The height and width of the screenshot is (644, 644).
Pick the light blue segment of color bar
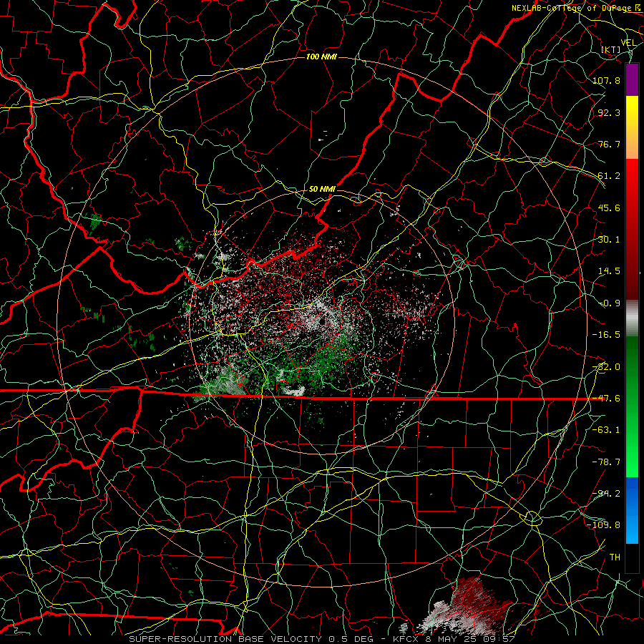click(x=632, y=528)
